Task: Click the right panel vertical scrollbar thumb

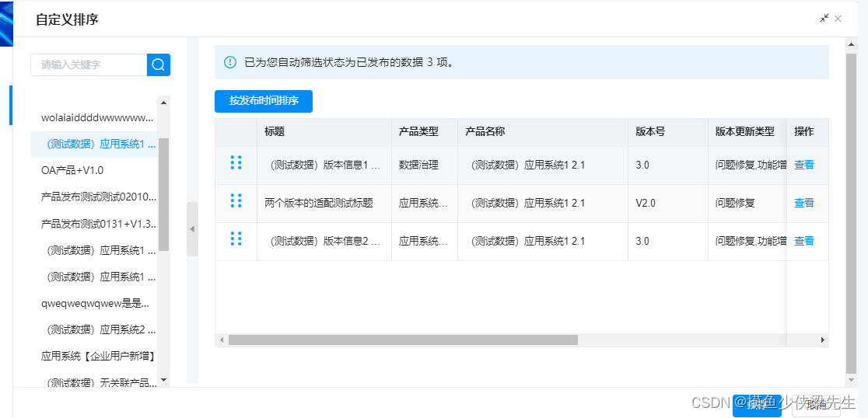Action: (x=852, y=214)
